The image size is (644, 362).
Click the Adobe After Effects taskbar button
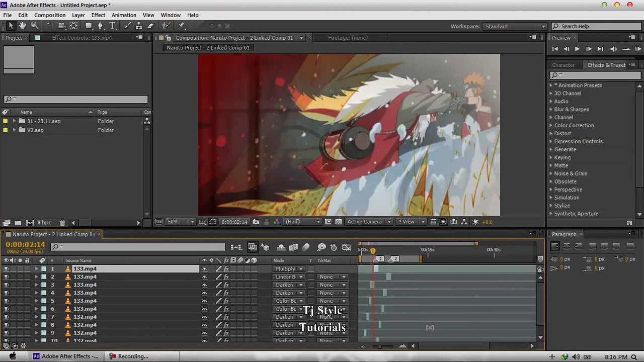coord(66,356)
